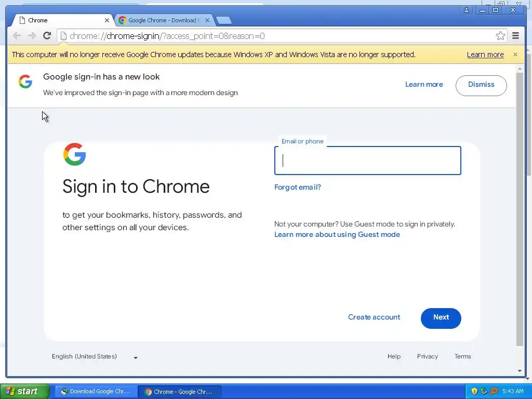Open the Privacy footer link

(428, 356)
